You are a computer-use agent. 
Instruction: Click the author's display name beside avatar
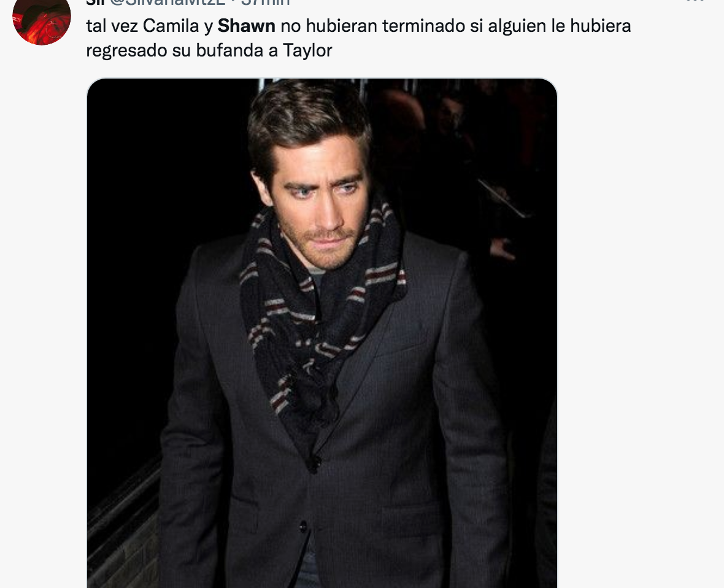click(95, 2)
